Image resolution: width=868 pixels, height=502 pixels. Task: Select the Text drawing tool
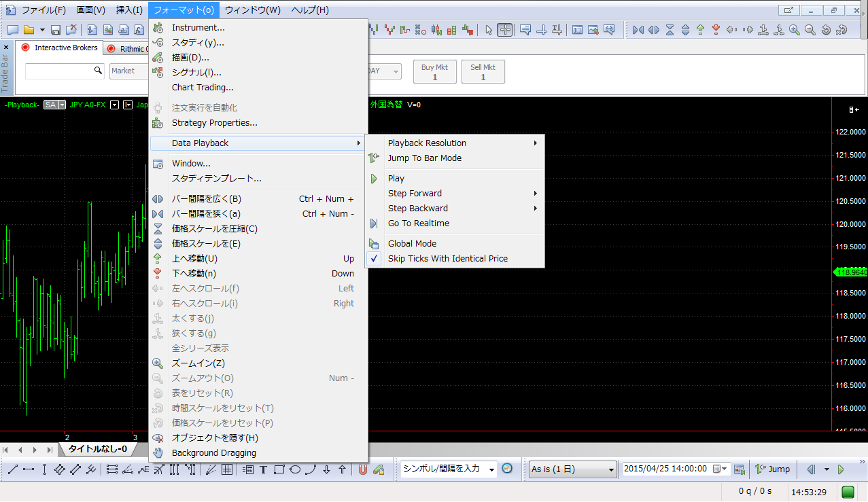pos(263,469)
